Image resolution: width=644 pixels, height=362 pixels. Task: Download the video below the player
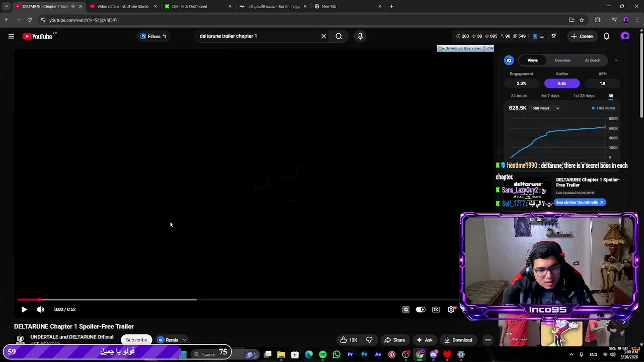[x=458, y=340]
